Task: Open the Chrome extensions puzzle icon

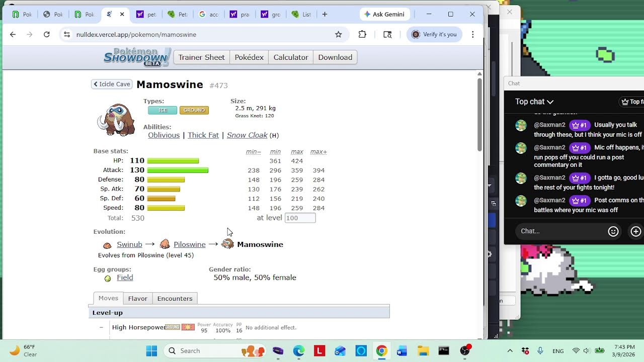Action: (x=362, y=34)
